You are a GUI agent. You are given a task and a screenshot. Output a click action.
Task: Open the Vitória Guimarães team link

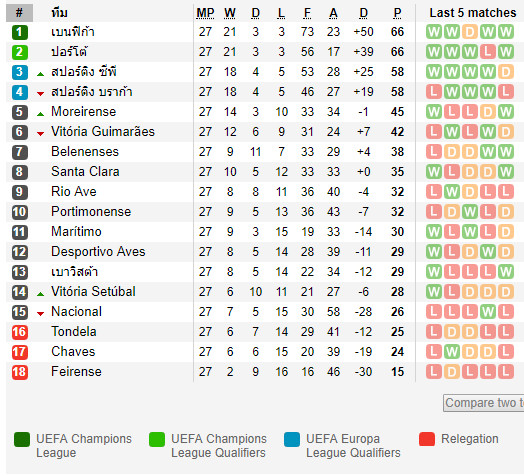click(x=103, y=132)
